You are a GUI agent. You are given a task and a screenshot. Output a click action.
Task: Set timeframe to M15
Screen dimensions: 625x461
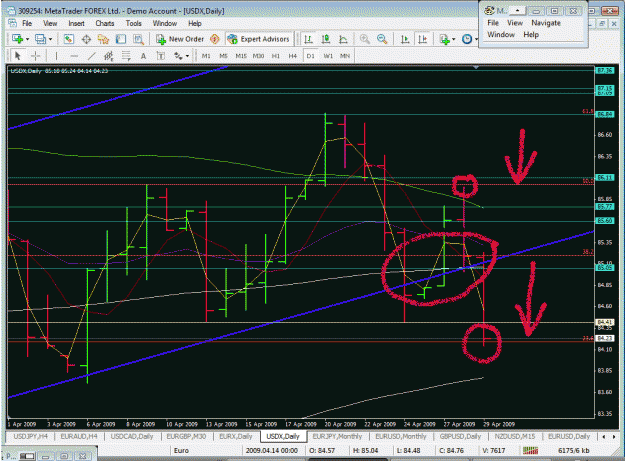241,56
